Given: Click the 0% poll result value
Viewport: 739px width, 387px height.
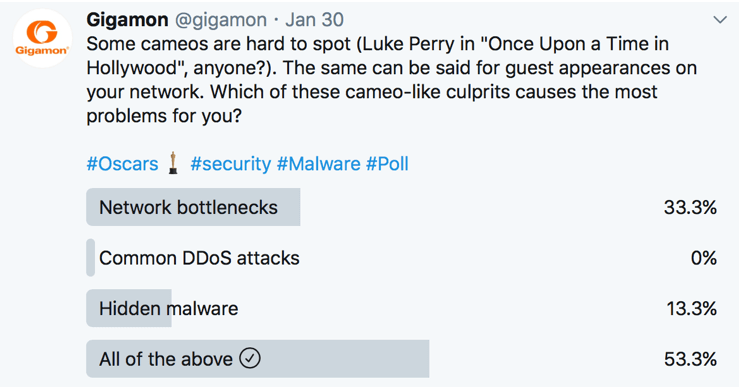Looking at the screenshot, I should click(704, 258).
